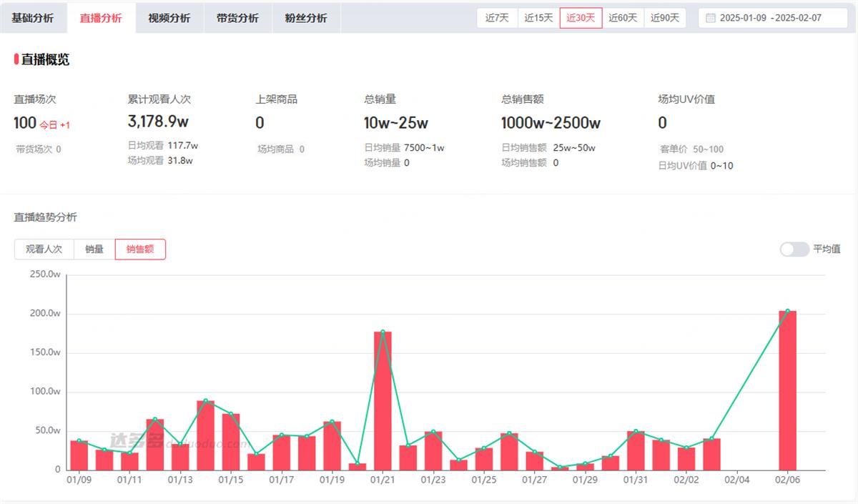Switch to the 近90天 range
Image resolution: width=858 pixels, height=504 pixels.
pyautogui.click(x=664, y=17)
